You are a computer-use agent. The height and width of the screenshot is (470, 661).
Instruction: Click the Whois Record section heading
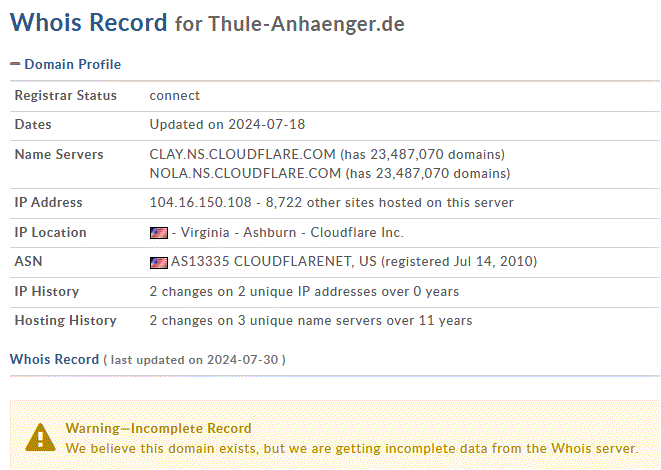click(x=54, y=359)
